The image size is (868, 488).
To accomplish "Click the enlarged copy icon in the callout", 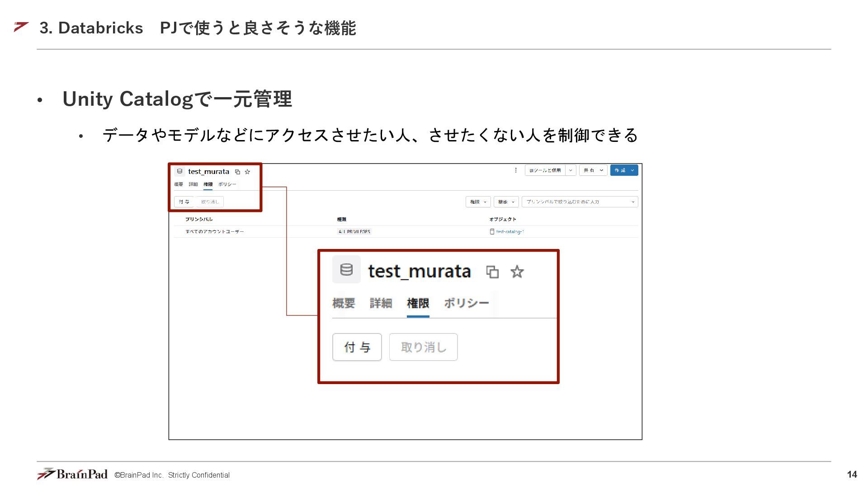I will coord(492,272).
